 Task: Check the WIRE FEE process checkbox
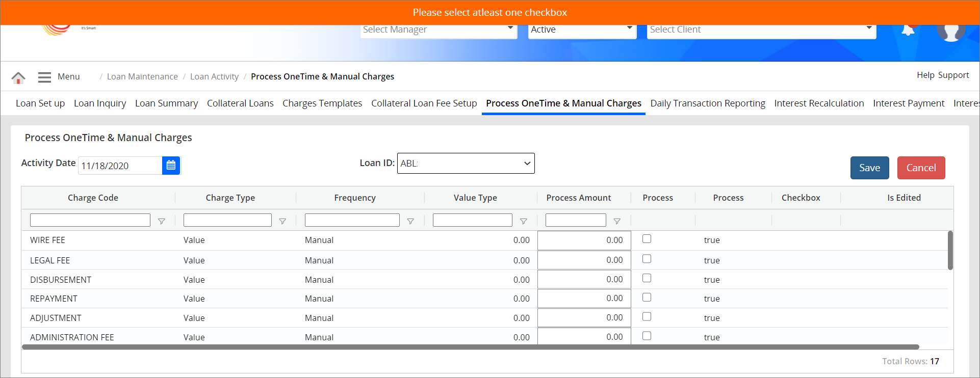coord(647,239)
